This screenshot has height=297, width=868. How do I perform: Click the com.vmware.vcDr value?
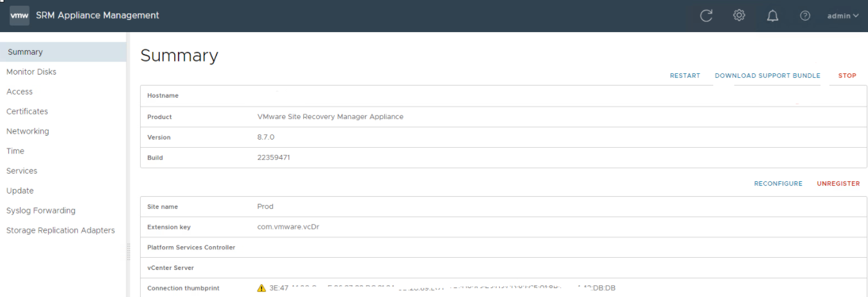(x=288, y=228)
